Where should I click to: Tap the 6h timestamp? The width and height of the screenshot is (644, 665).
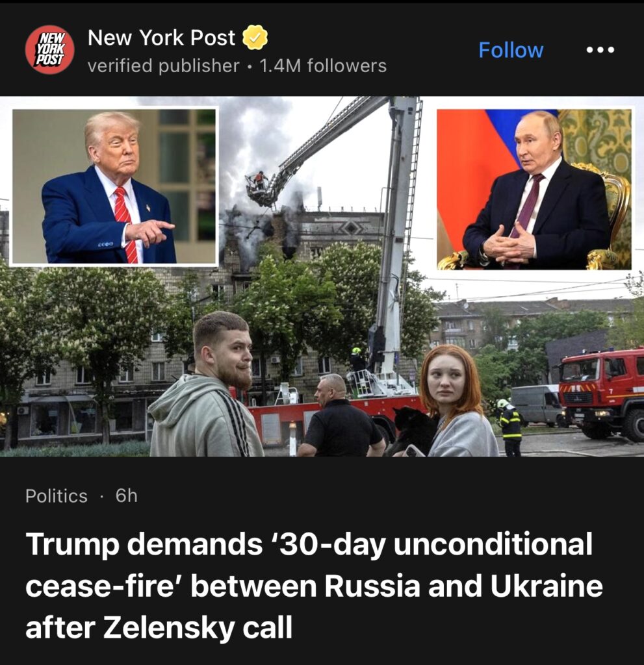coord(127,496)
